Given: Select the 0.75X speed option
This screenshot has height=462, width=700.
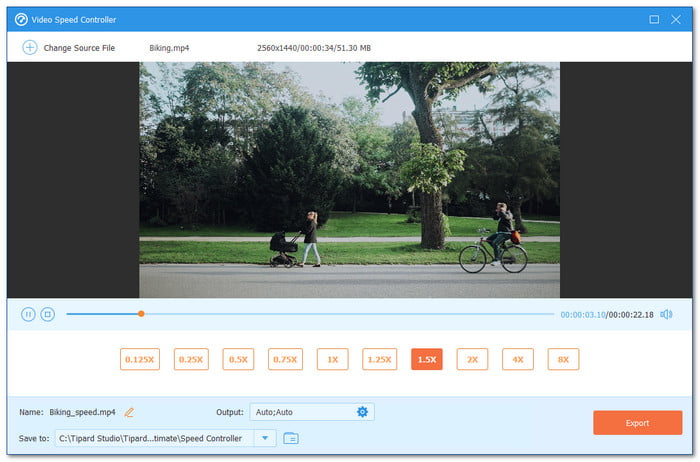Looking at the screenshot, I should pyautogui.click(x=285, y=359).
